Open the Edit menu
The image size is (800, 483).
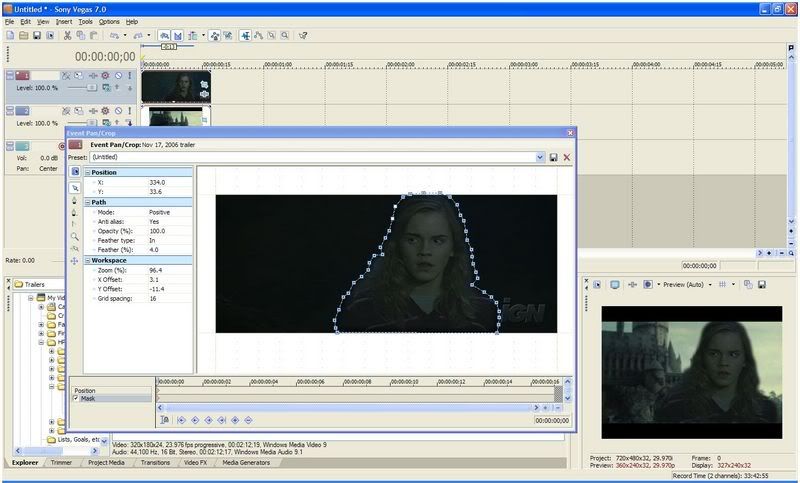tap(26, 22)
